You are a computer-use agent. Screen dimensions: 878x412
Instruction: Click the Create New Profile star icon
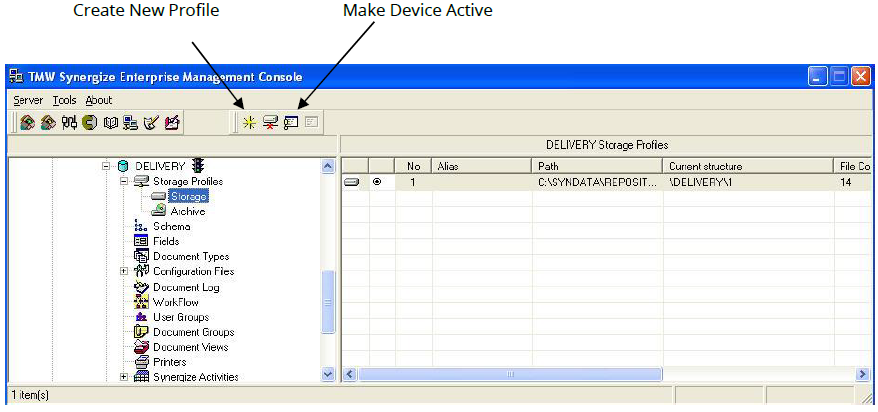pyautogui.click(x=248, y=122)
